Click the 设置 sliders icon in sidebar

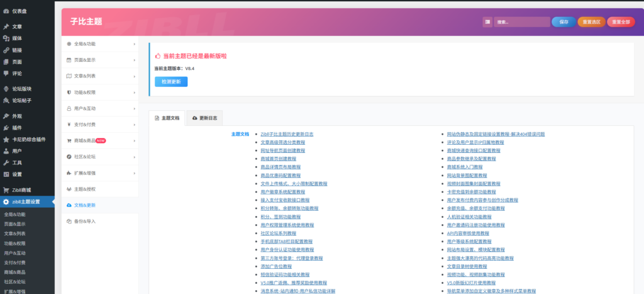pyautogui.click(x=6, y=174)
